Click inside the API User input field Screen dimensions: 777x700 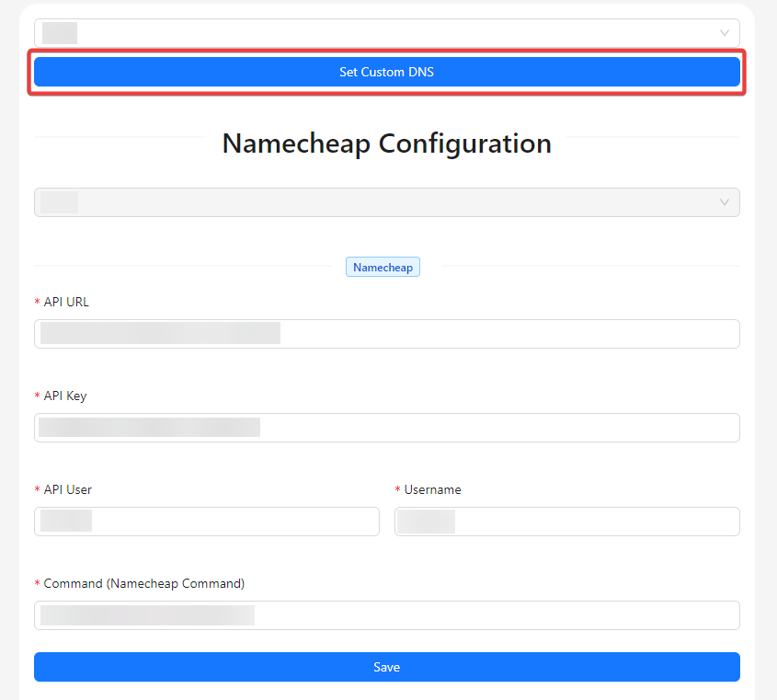207,521
